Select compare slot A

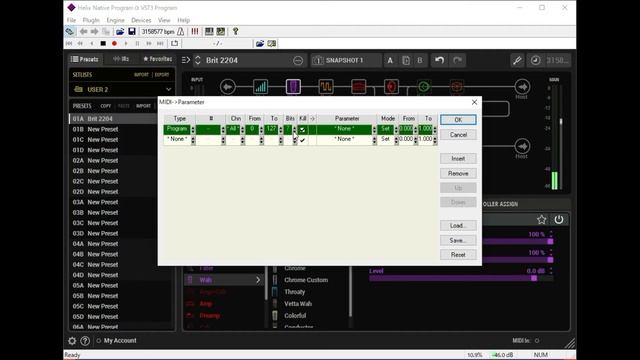390,60
